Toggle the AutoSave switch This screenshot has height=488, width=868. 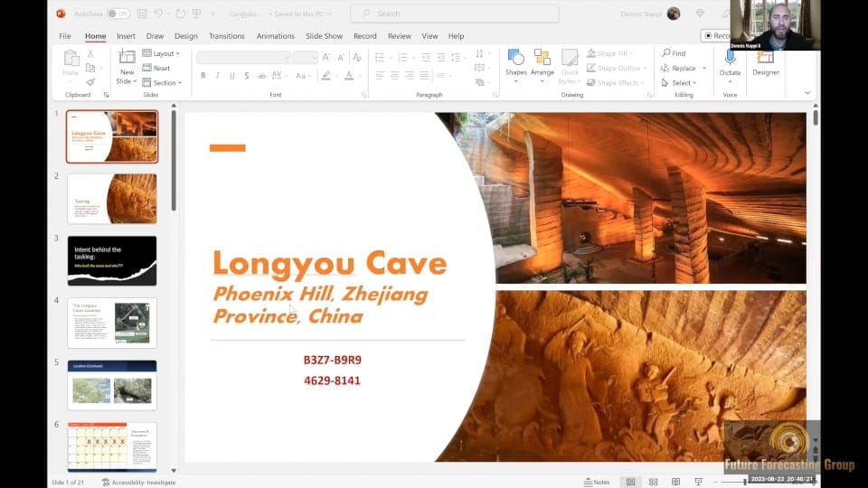pyautogui.click(x=118, y=14)
